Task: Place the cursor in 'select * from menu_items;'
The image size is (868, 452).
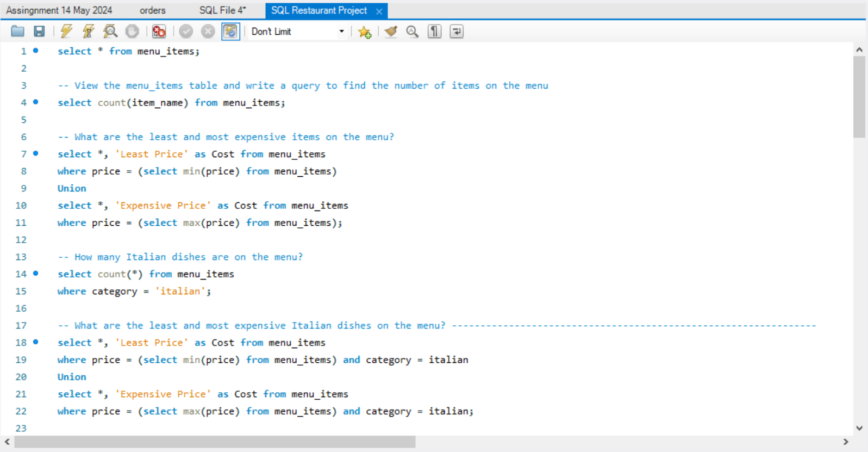Action: 129,51
